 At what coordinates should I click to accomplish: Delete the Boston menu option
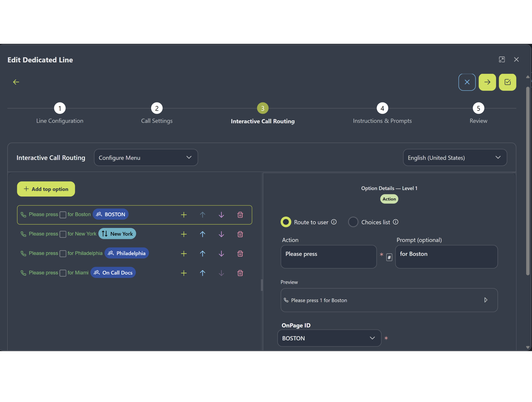(x=240, y=215)
